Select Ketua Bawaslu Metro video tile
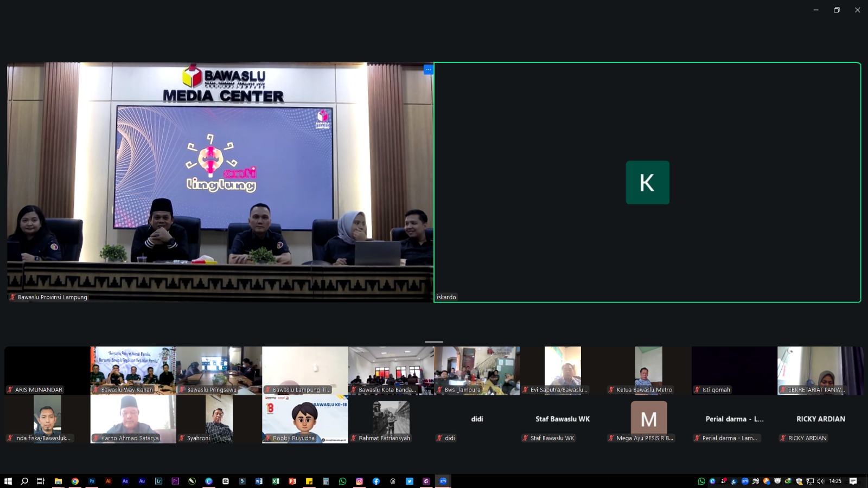The width and height of the screenshot is (868, 488). tap(649, 370)
